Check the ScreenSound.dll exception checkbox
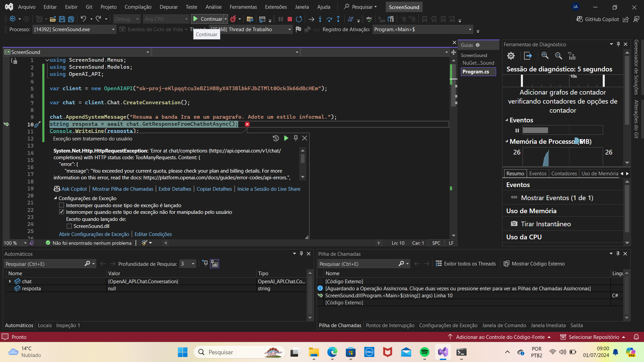644x362 pixels. [x=69, y=226]
